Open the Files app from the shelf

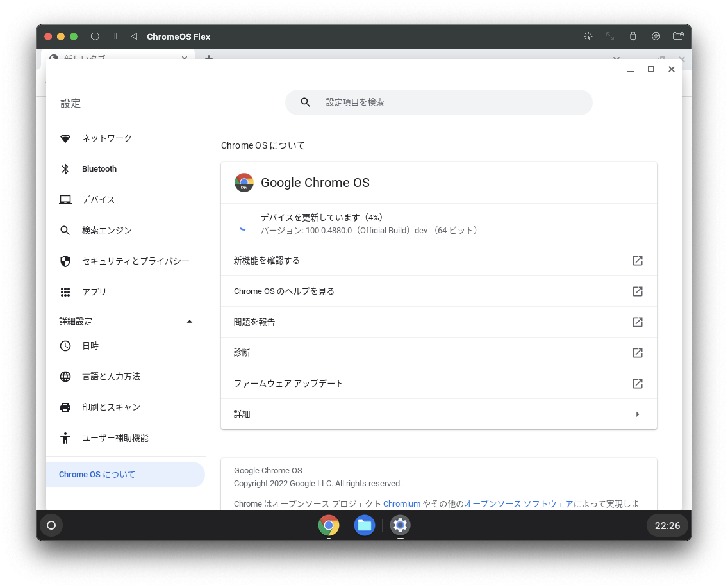[364, 525]
